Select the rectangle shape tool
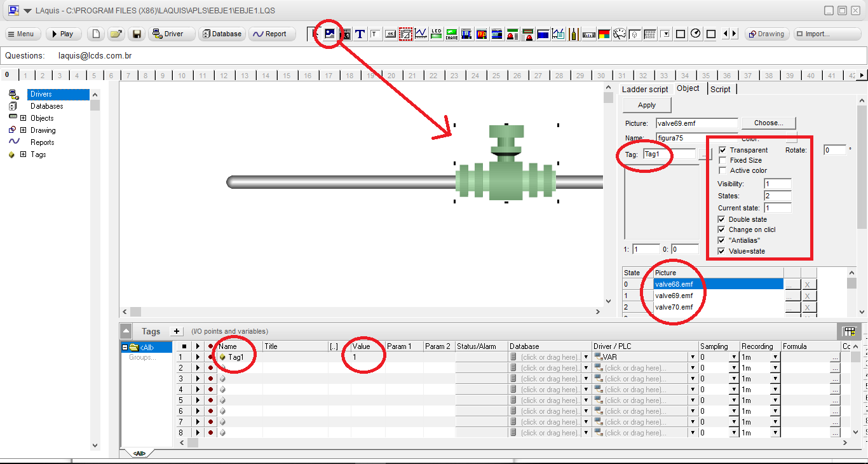 [x=681, y=34]
